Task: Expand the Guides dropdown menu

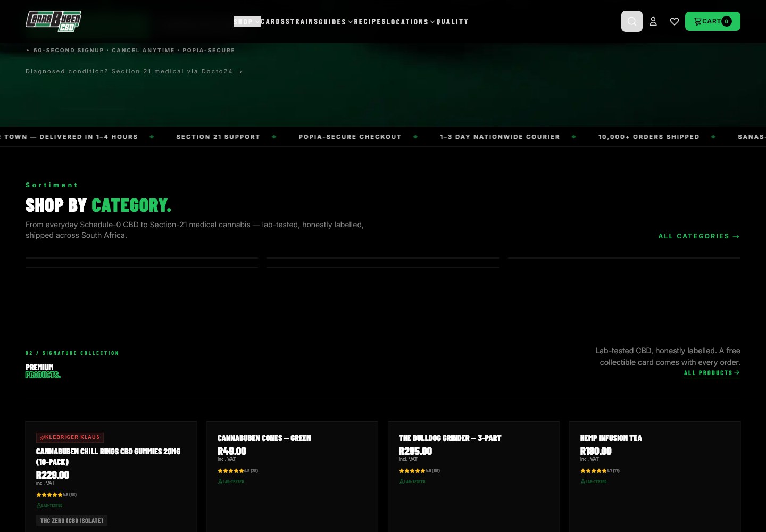Action: [x=336, y=22]
